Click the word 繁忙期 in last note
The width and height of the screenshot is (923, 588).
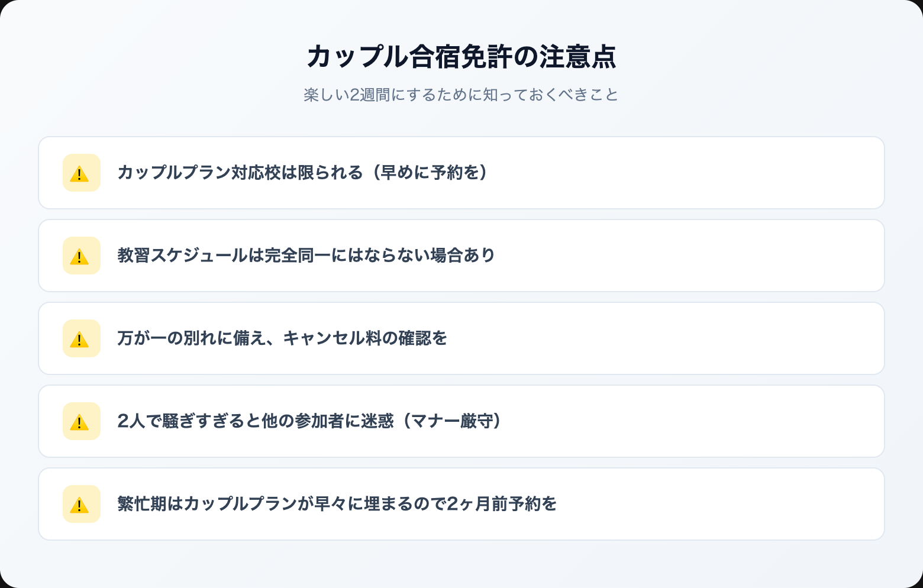[142, 504]
